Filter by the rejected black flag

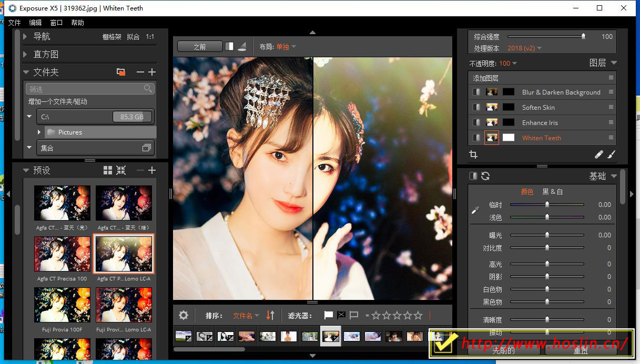tap(341, 315)
